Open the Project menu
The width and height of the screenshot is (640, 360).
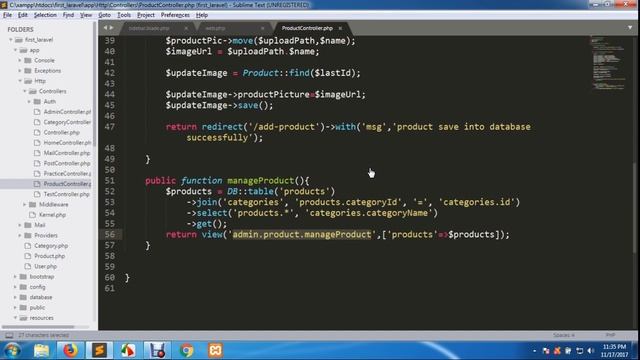coord(146,15)
